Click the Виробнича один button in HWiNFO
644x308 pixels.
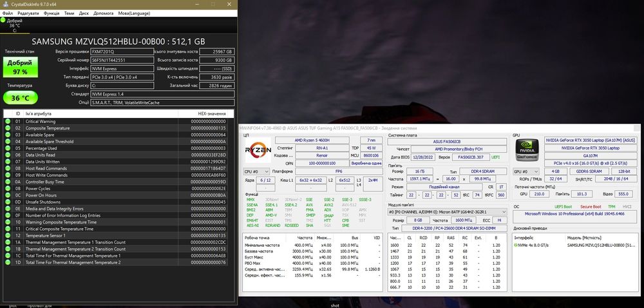tap(366, 163)
